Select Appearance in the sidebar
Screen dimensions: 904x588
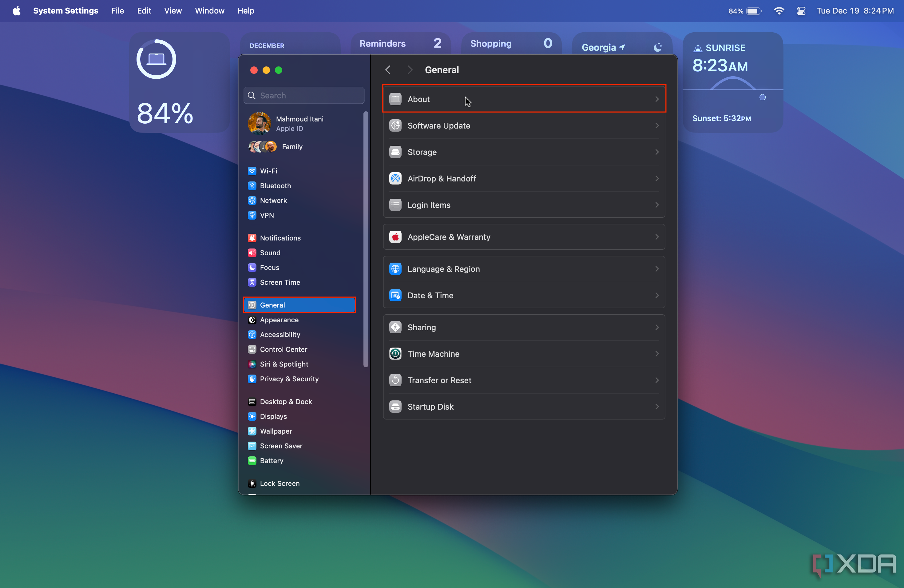pos(300,320)
